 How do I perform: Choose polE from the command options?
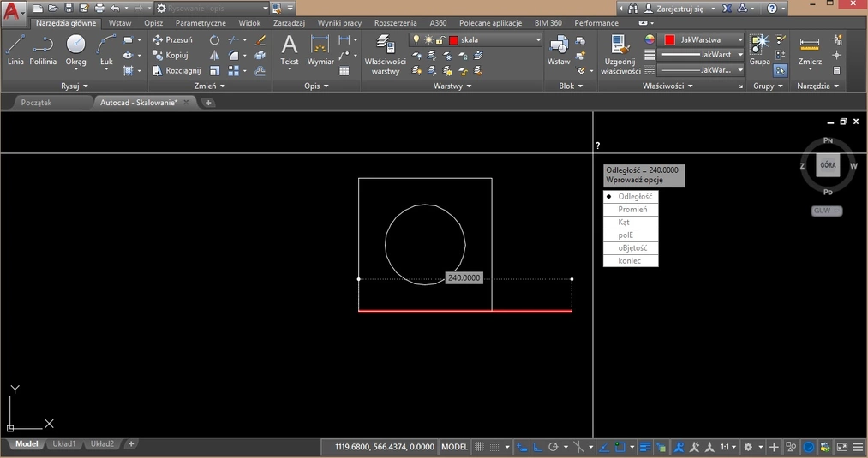[631, 235]
